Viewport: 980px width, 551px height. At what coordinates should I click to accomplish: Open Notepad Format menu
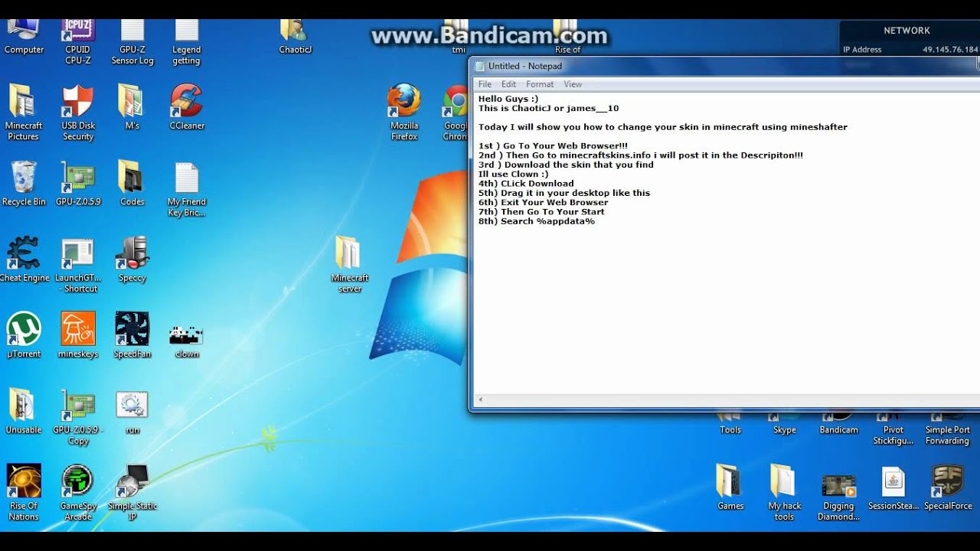[540, 84]
